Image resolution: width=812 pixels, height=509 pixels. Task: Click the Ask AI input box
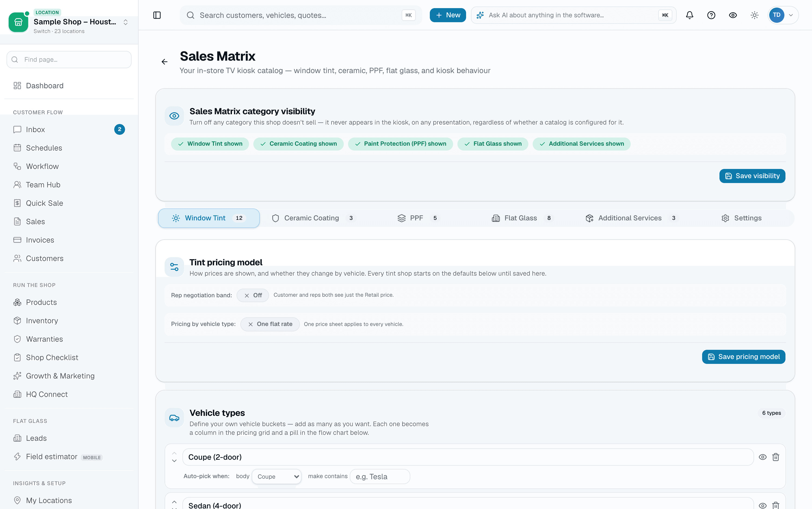[574, 15]
